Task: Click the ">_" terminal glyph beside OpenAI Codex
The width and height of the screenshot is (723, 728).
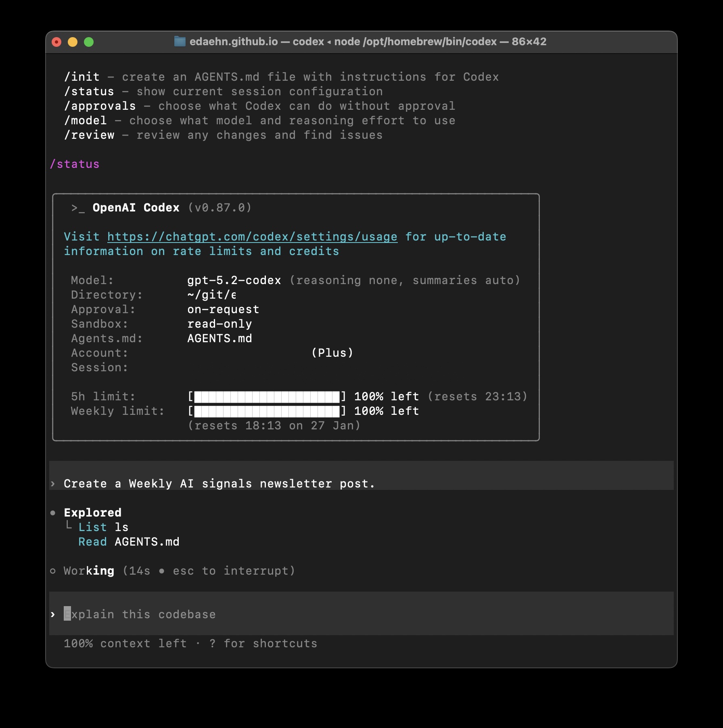Action: (78, 207)
